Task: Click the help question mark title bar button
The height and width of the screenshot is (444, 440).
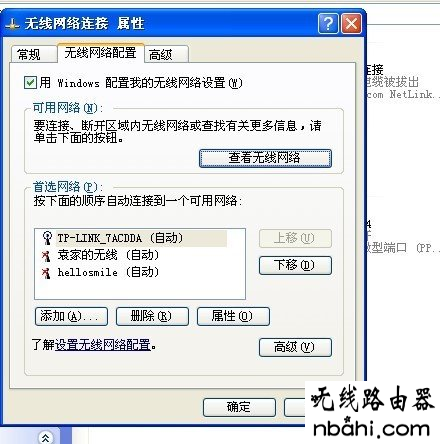Action: (x=328, y=24)
